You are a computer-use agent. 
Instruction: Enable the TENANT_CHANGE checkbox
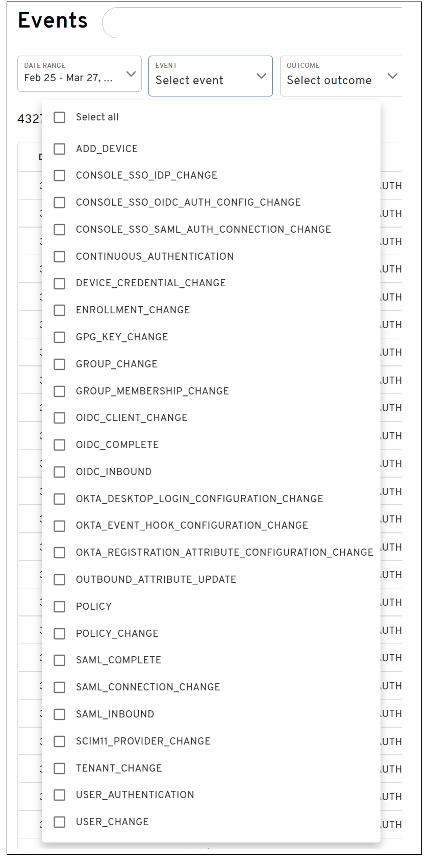pos(59,768)
